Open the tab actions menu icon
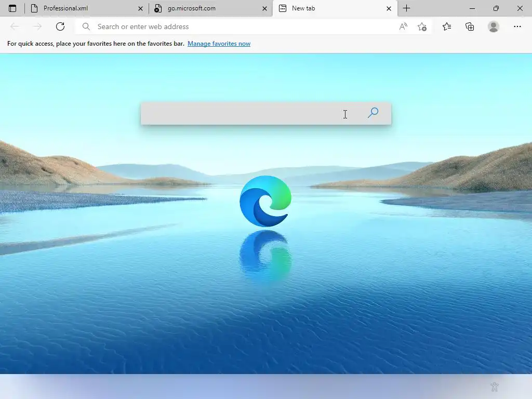Screen dimensions: 532x399 click(12, 8)
